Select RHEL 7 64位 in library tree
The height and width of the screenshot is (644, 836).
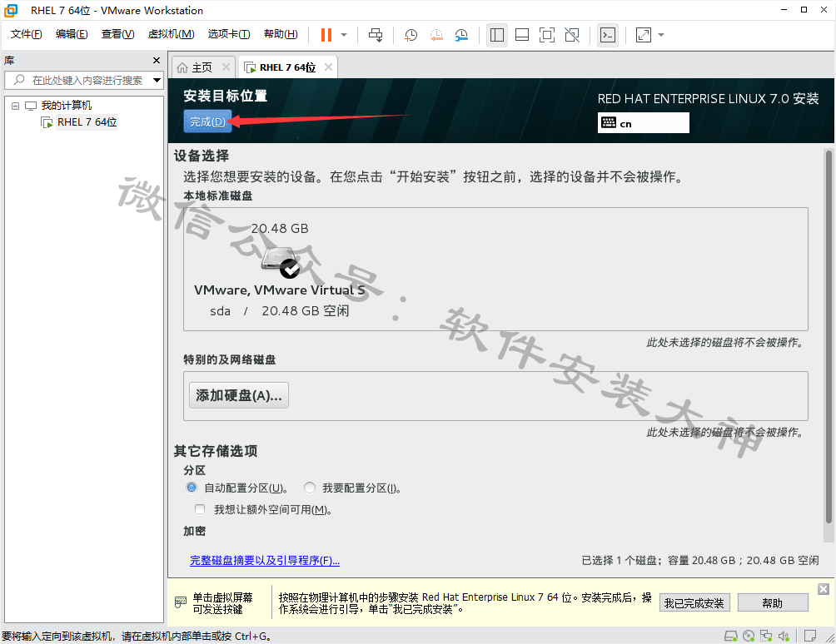pos(87,122)
